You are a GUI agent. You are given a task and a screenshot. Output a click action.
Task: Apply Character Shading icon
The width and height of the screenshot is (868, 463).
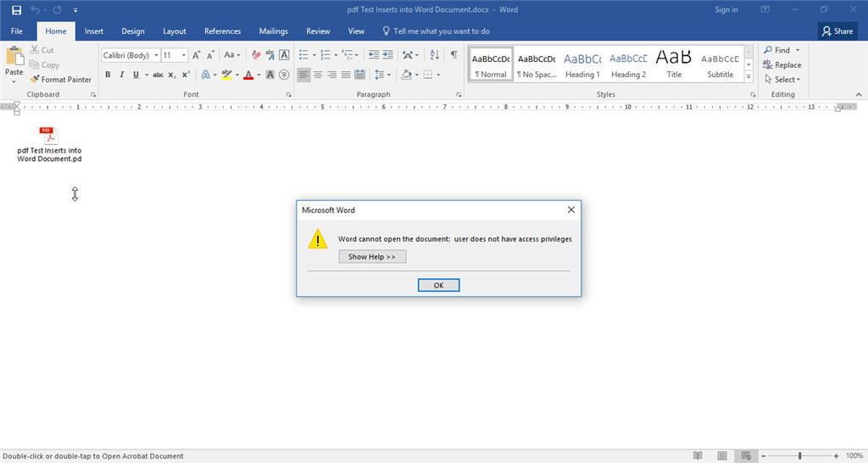[270, 75]
